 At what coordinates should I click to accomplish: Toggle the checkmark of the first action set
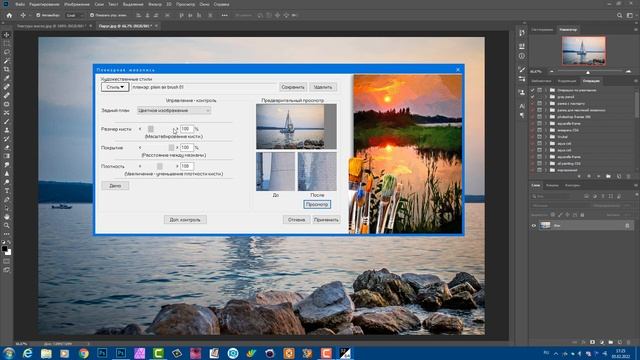532,90
